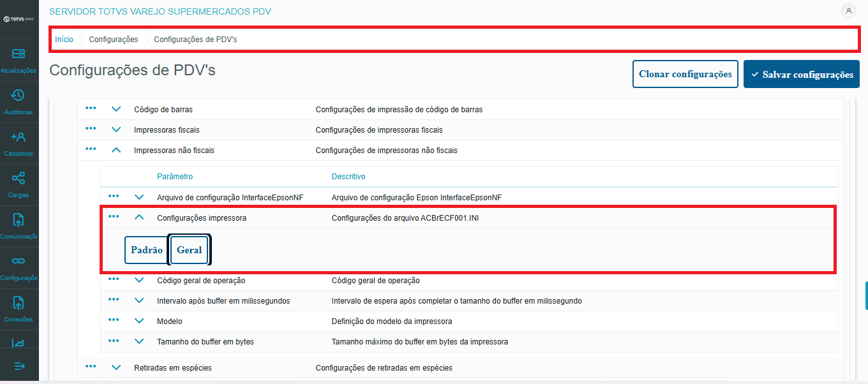Open options dots for Arquivo de configuração InterfaceEpsonNF
The image size is (868, 384).
[x=114, y=196]
